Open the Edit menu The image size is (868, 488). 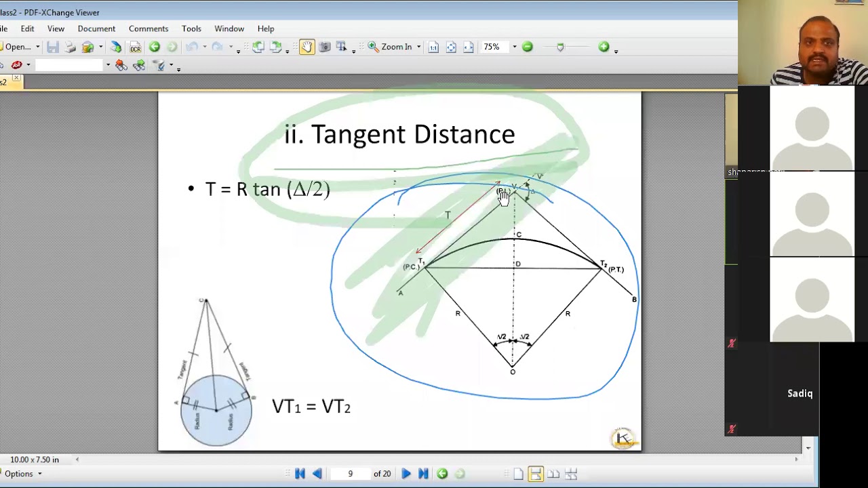[27, 28]
